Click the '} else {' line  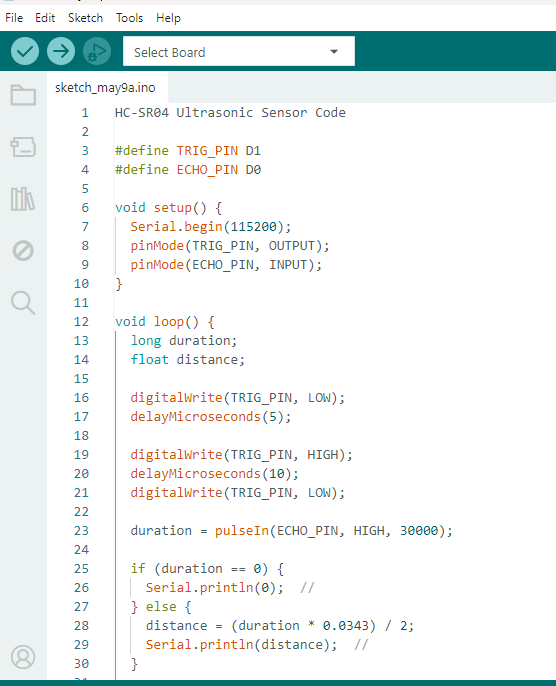[x=161, y=607]
